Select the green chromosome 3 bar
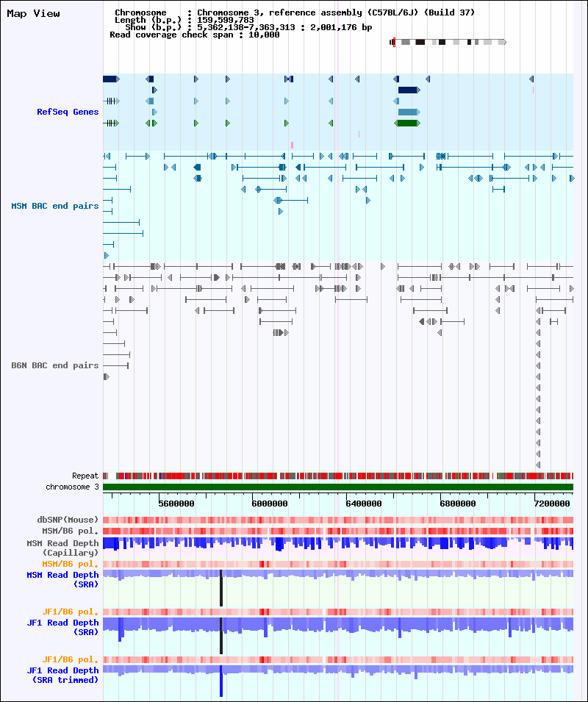This screenshot has width=588, height=702. 338,487
